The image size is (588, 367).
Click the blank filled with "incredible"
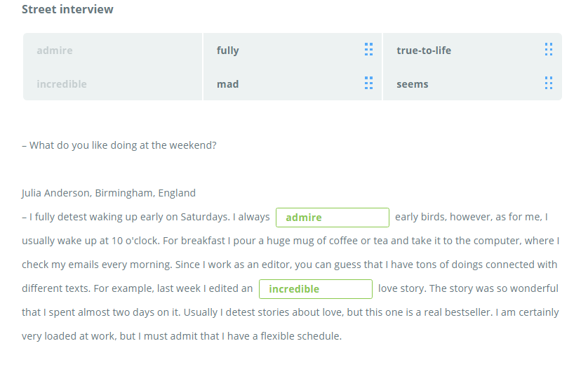(315, 289)
